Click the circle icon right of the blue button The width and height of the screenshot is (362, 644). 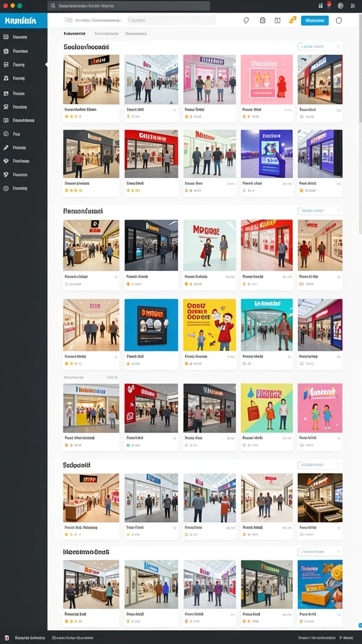(339, 20)
